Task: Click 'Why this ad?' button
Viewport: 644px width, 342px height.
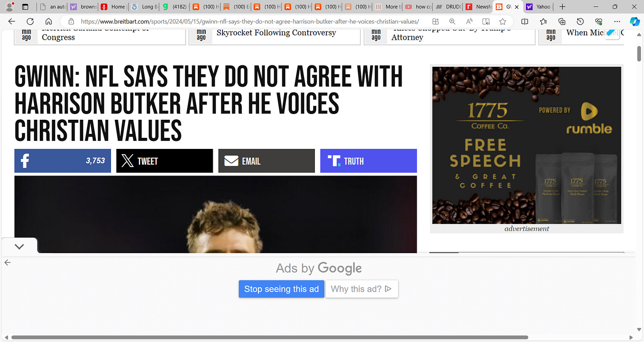Action: 362,289
